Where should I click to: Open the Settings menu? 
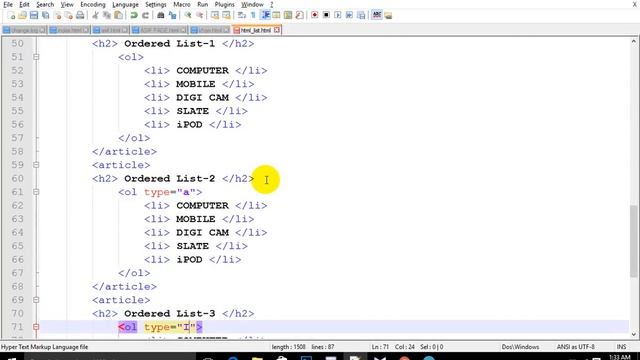coord(156,4)
